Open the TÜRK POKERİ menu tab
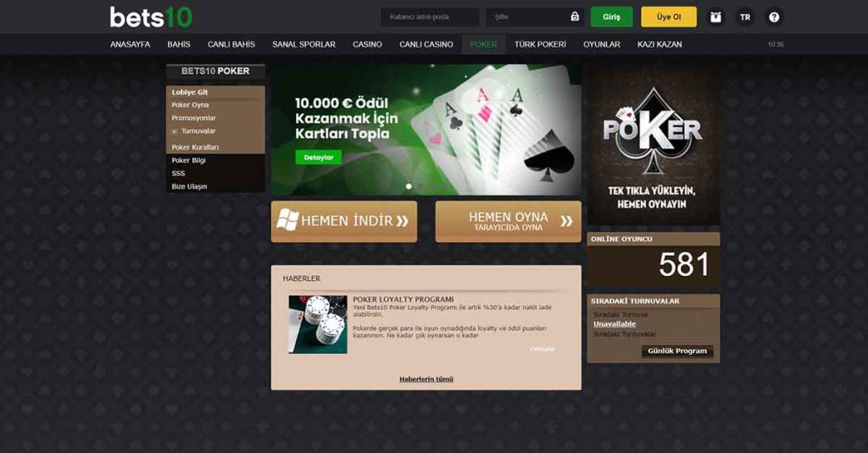The image size is (868, 453). click(540, 44)
